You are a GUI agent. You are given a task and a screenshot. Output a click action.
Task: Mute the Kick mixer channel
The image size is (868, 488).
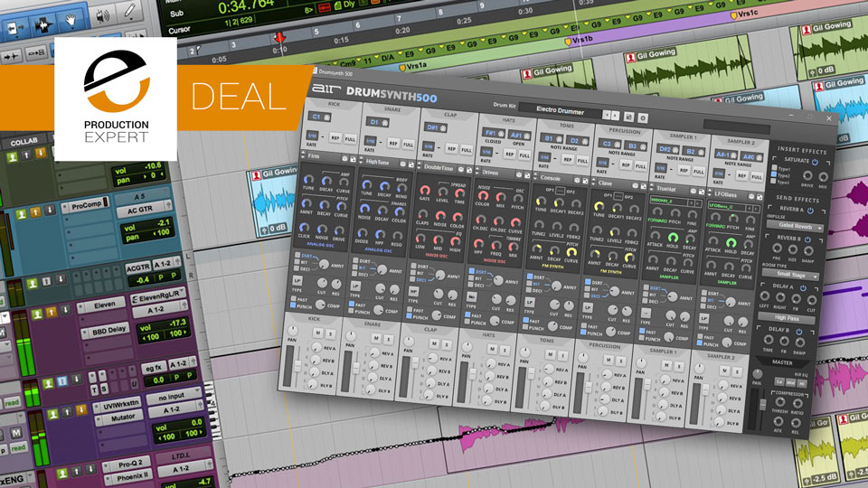tap(317, 333)
